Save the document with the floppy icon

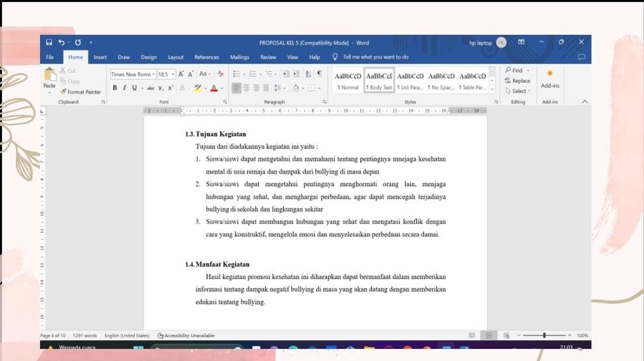pyautogui.click(x=49, y=42)
